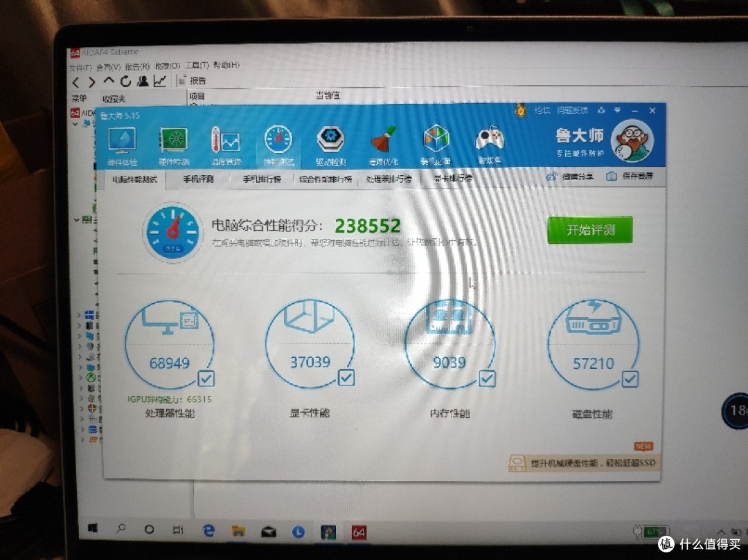Open the AIDA64 报告(R) menu
Viewport: 748px width, 560px height.
pyautogui.click(x=137, y=66)
